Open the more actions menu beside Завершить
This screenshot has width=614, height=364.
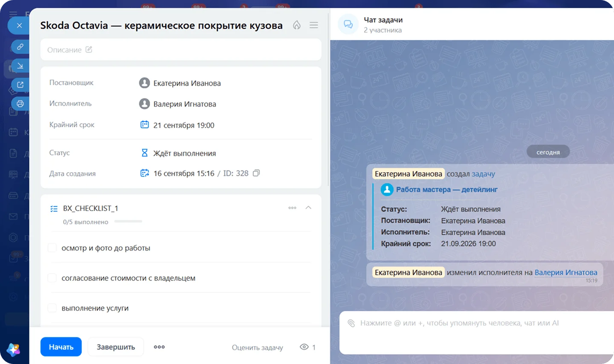(x=159, y=347)
